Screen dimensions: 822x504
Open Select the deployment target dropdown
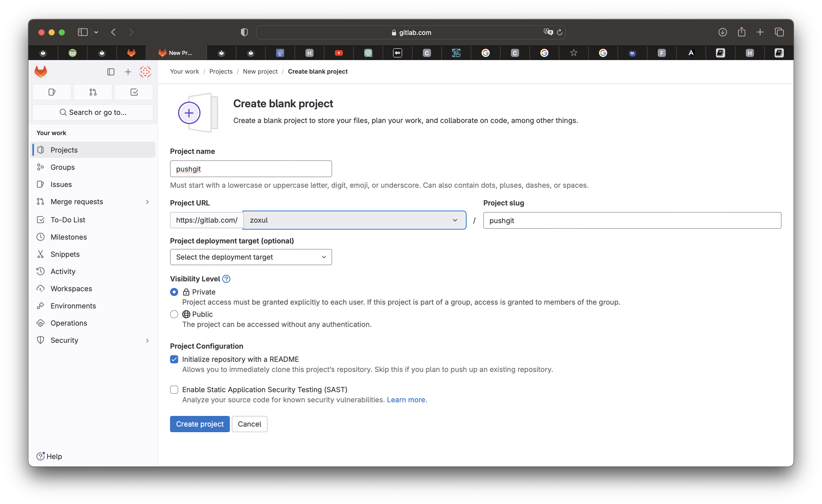pyautogui.click(x=251, y=257)
